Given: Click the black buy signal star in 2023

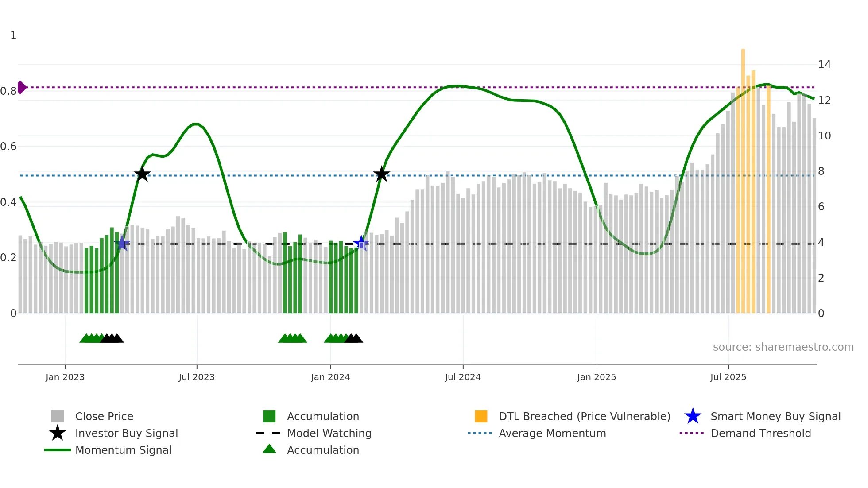Looking at the screenshot, I should click(x=142, y=174).
